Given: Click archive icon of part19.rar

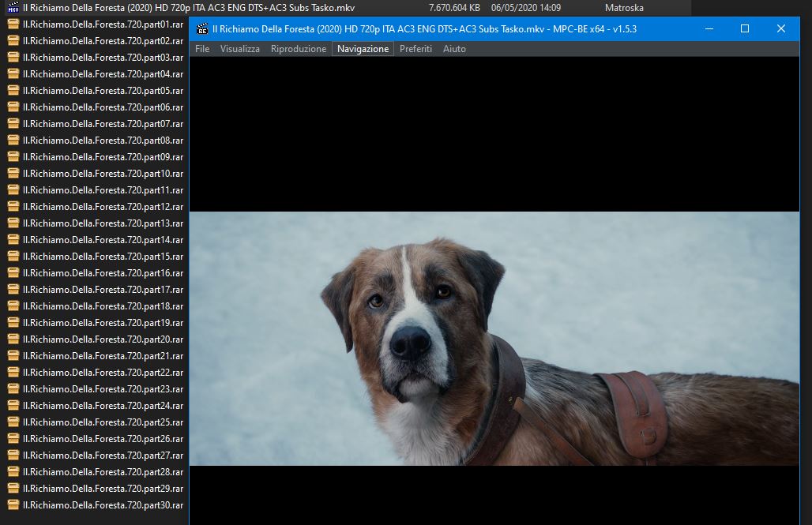Looking at the screenshot, I should pos(13,323).
